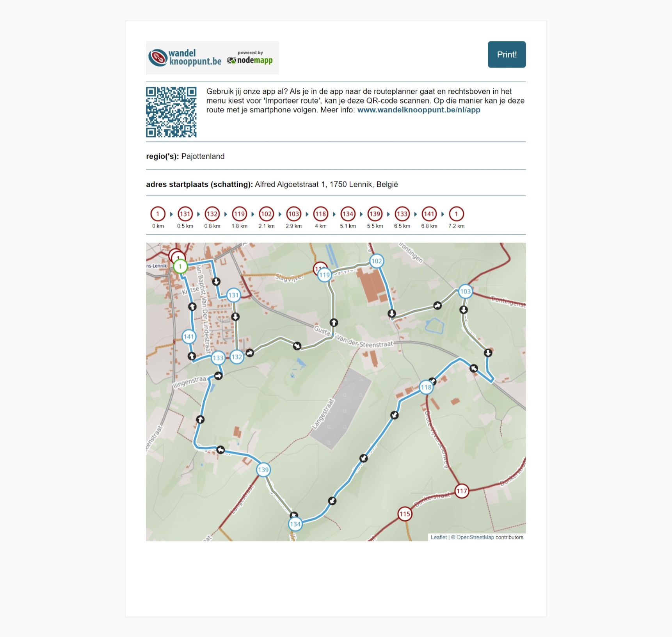
Task: Click map marker 102
Action: [x=377, y=261]
